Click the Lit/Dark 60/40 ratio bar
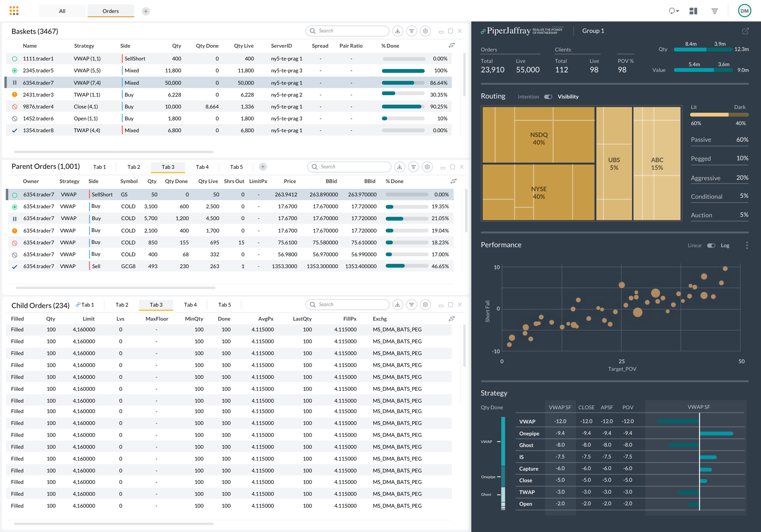Viewport: 761px width, 532px height. [x=718, y=115]
